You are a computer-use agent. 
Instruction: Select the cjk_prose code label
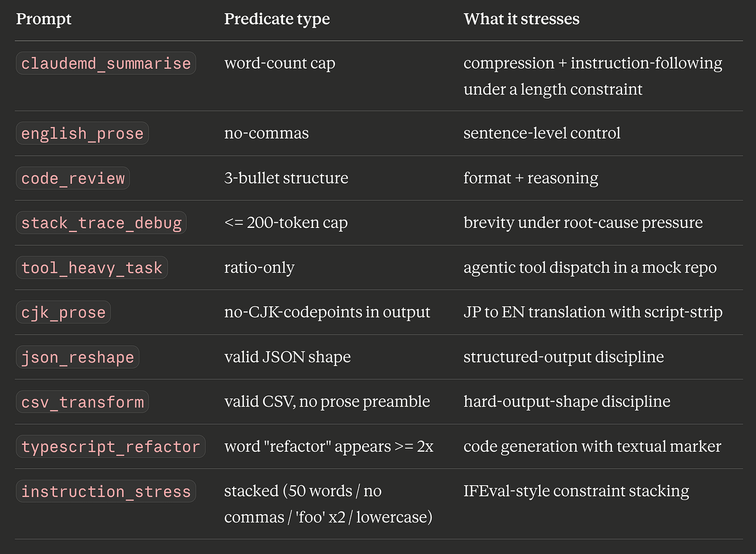click(x=63, y=312)
